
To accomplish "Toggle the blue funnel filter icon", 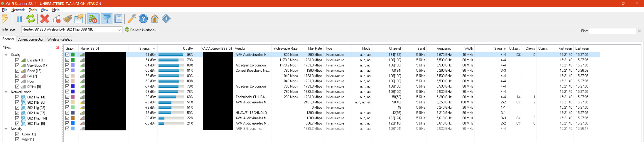I will tap(107, 19).
